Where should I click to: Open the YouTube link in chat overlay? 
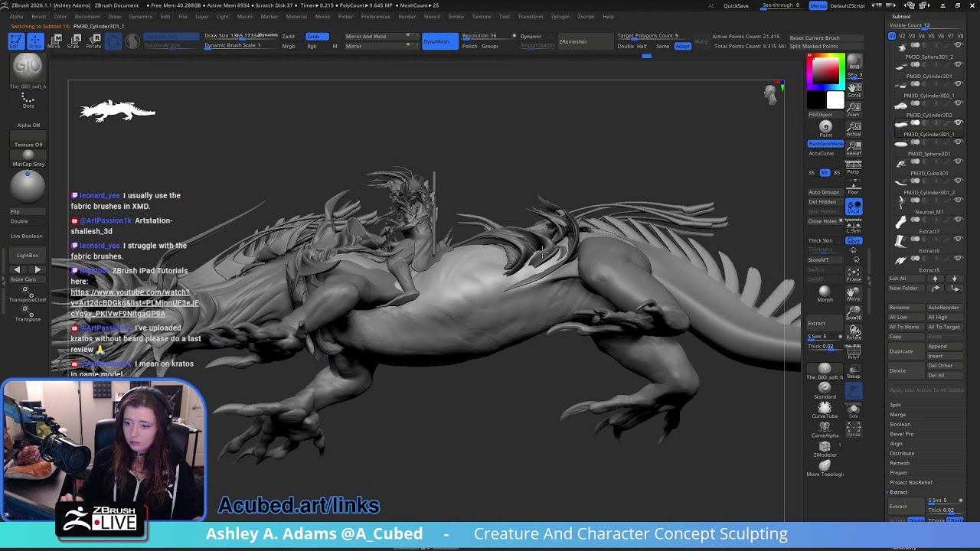coord(135,303)
